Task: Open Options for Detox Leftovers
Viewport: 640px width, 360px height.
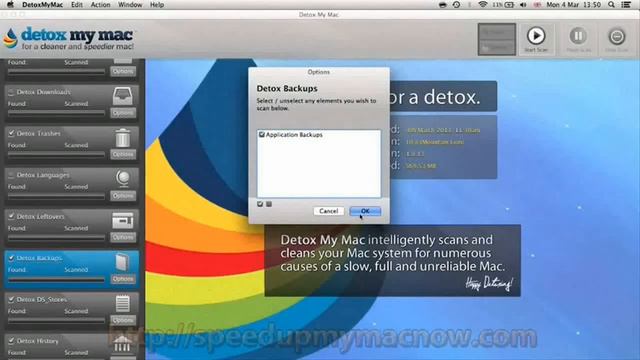Action: click(x=123, y=237)
